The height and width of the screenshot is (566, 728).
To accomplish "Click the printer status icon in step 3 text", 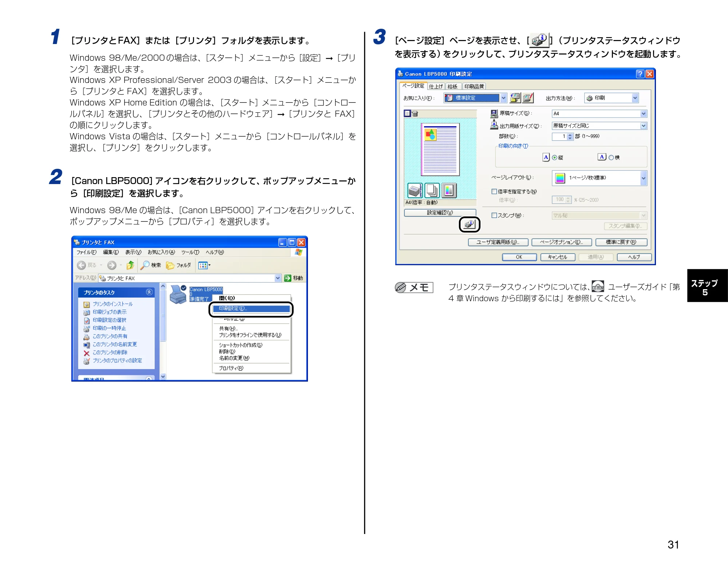I will (x=539, y=40).
